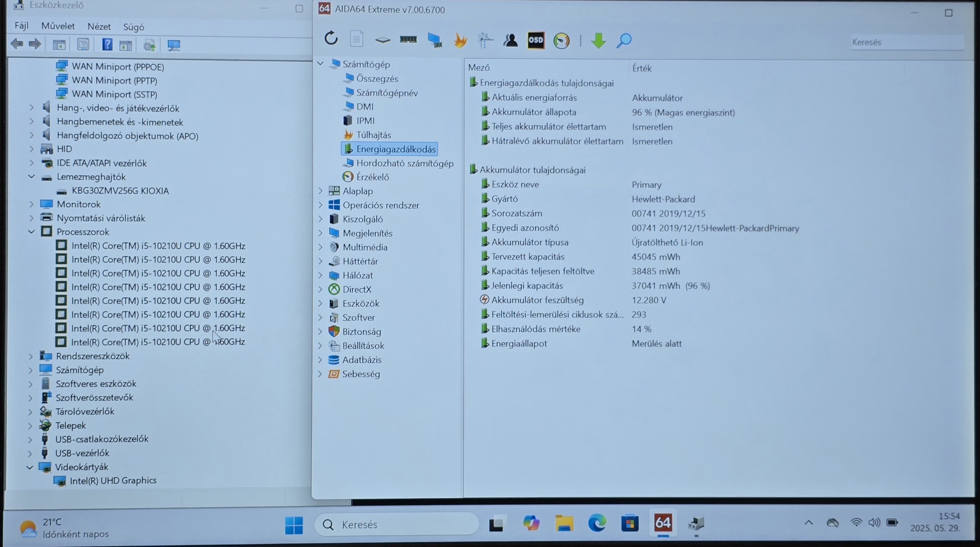Select Intel(R) UHD Graphics device
Screen dimensions: 980x547
pyautogui.click(x=113, y=480)
